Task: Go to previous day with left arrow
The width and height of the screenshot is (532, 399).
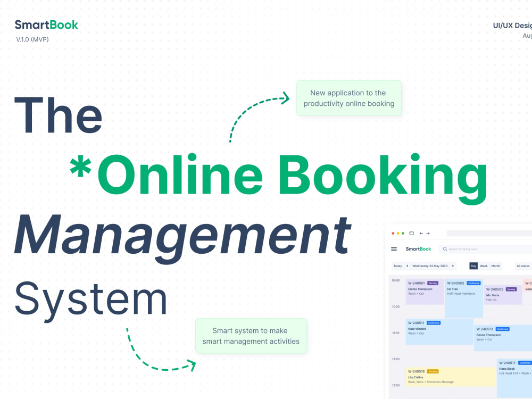Action: point(407,266)
